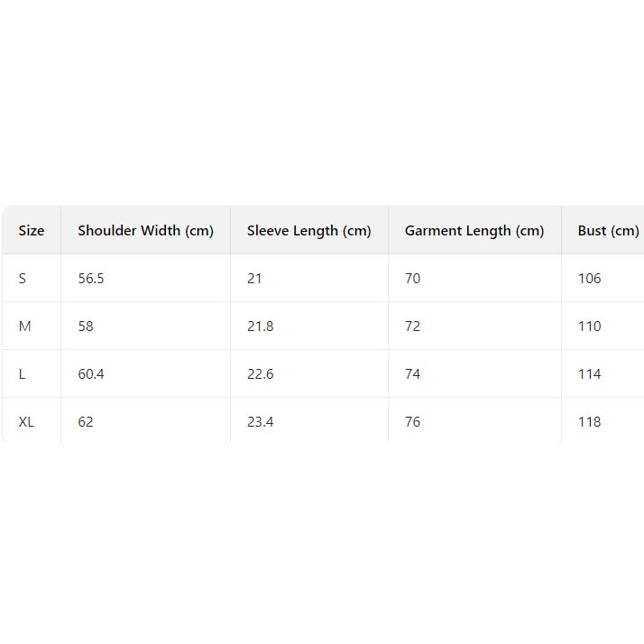
Task: Click bust value 118
Action: (589, 422)
